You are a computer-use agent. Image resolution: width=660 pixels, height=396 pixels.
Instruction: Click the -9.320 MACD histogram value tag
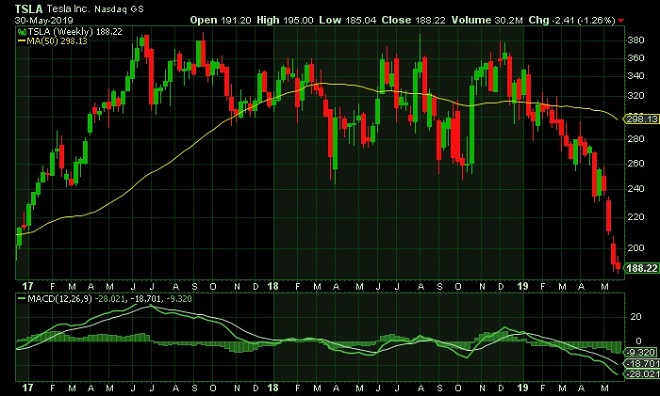[641, 352]
